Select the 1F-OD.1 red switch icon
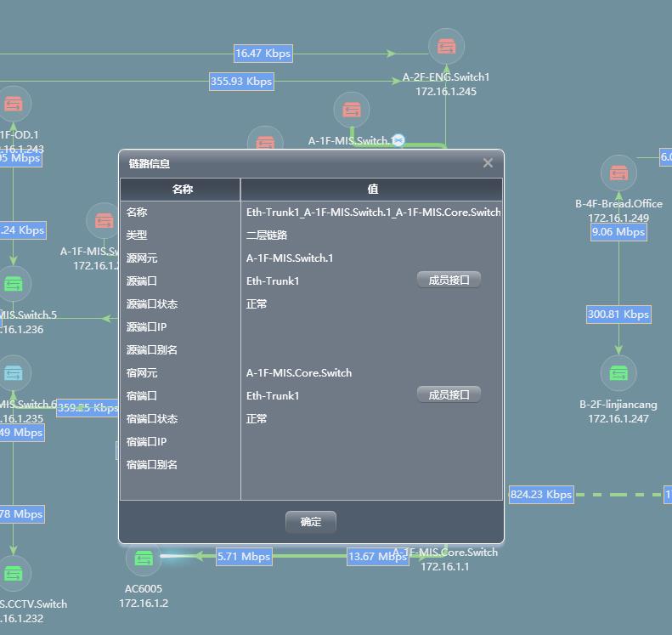Image resolution: width=672 pixels, height=635 pixels. coord(14,105)
